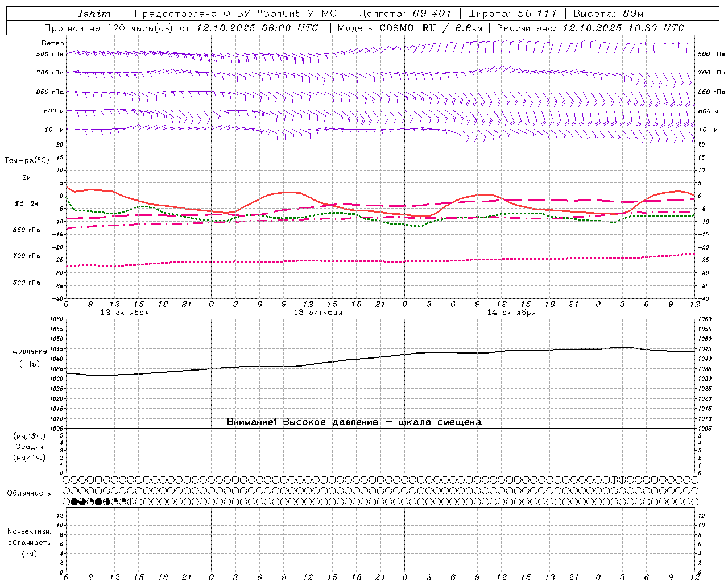Click the 'Td 2м' dew point legend label
This screenshot has width=728, height=582.
(27, 203)
